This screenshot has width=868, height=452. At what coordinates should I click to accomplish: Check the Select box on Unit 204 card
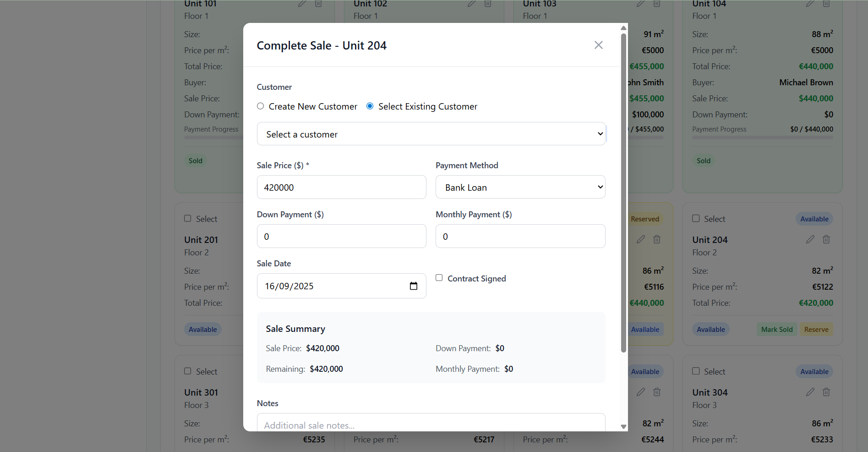[696, 219]
